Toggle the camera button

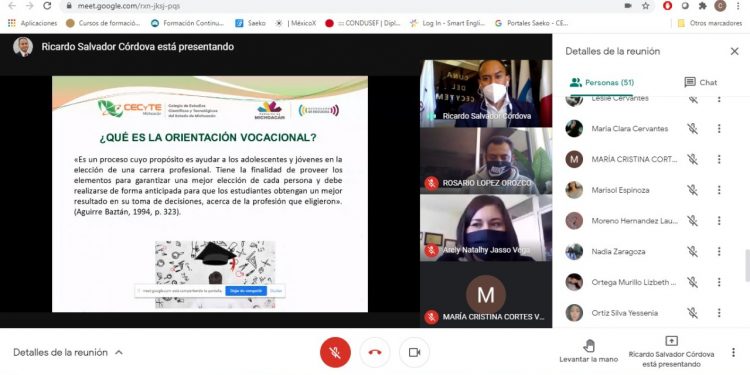coord(414,353)
